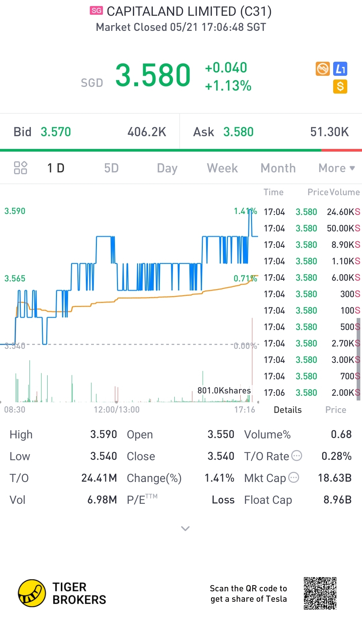Show info for Mkt Cap
The height and width of the screenshot is (644, 362).
(294, 477)
